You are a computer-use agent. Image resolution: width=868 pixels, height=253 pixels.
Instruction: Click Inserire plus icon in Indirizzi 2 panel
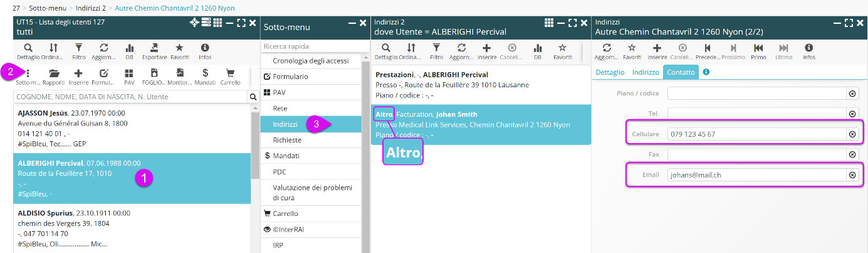486,48
